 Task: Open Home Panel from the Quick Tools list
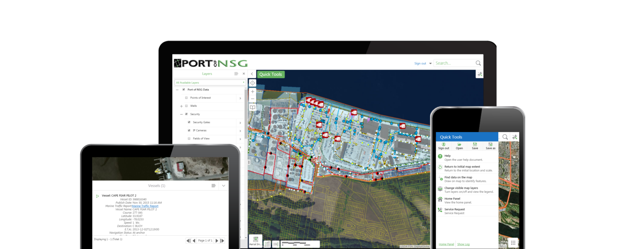click(467, 200)
